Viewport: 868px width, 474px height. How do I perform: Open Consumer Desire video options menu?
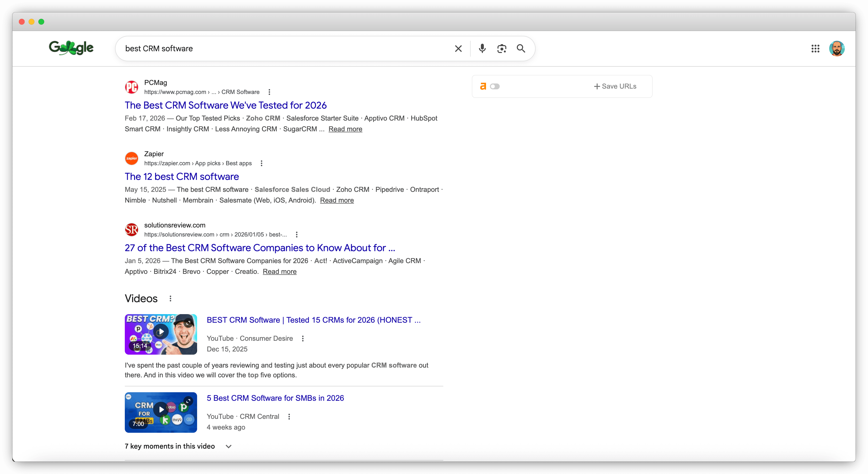tap(303, 338)
